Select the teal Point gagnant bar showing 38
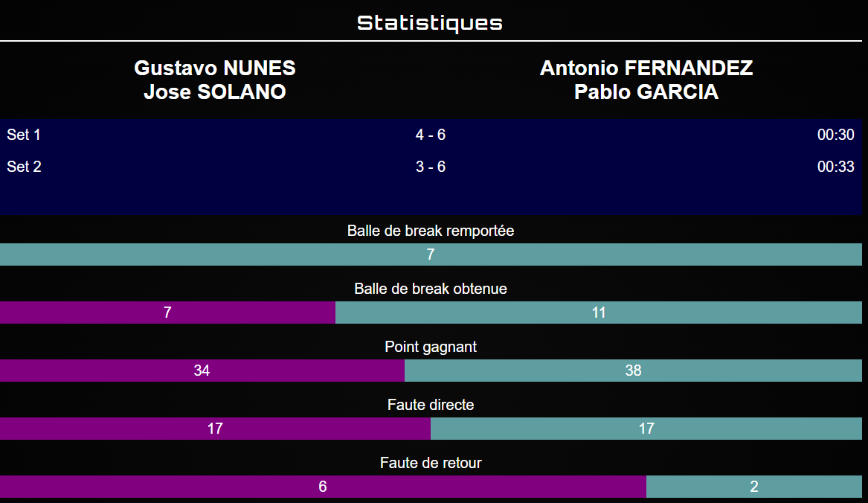Screen dimensions: 868x503 [x=633, y=371]
